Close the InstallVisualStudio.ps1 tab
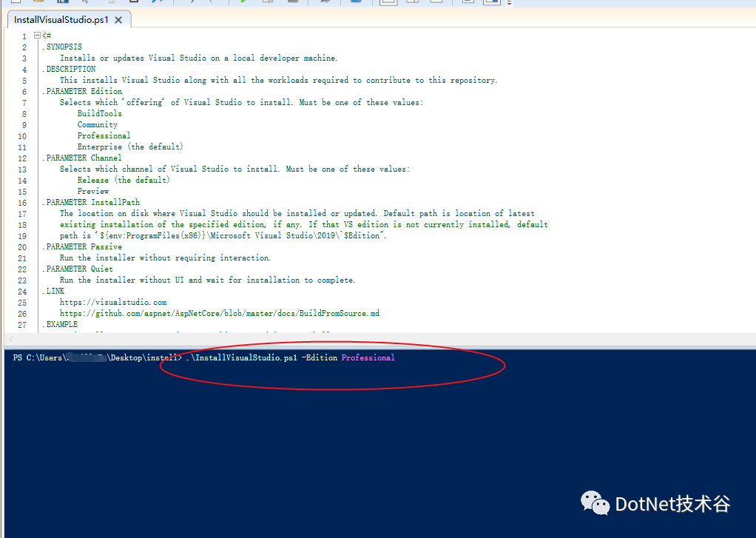Image resolution: width=756 pixels, height=538 pixels. 118,20
